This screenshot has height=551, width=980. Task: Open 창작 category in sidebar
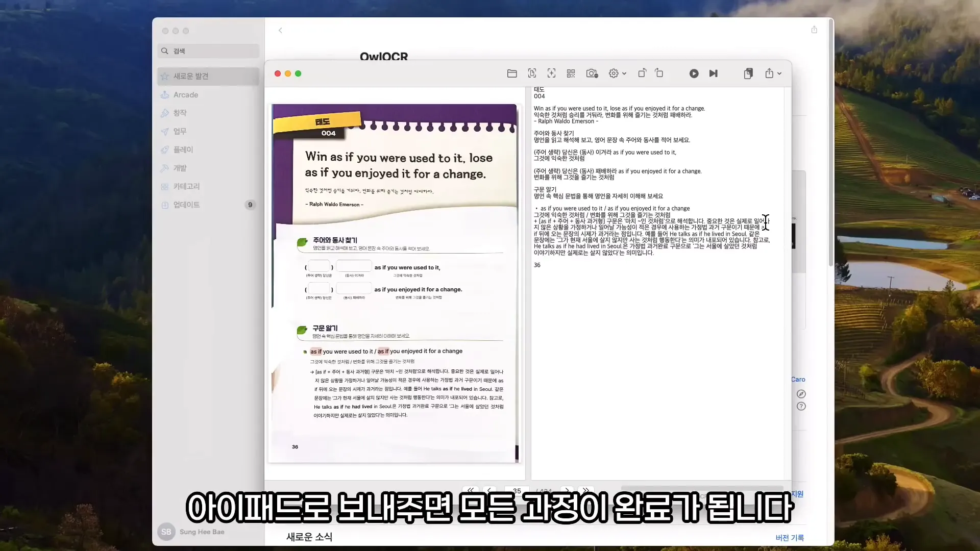208,113
